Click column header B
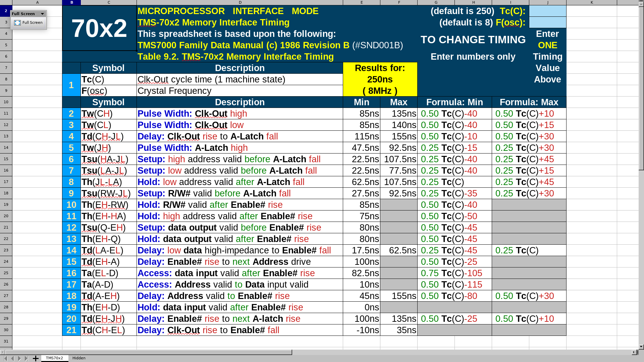This screenshot has width=644, height=362. coord(71,2)
